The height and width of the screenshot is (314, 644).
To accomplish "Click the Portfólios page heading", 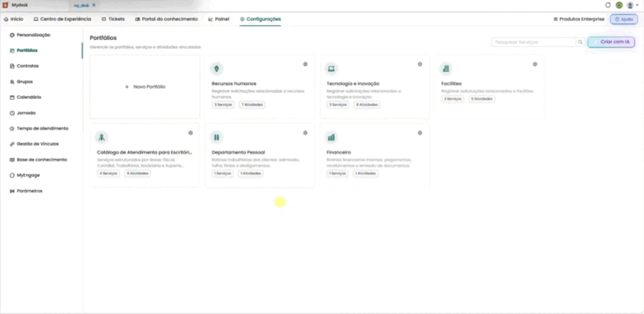I will 103,38.
